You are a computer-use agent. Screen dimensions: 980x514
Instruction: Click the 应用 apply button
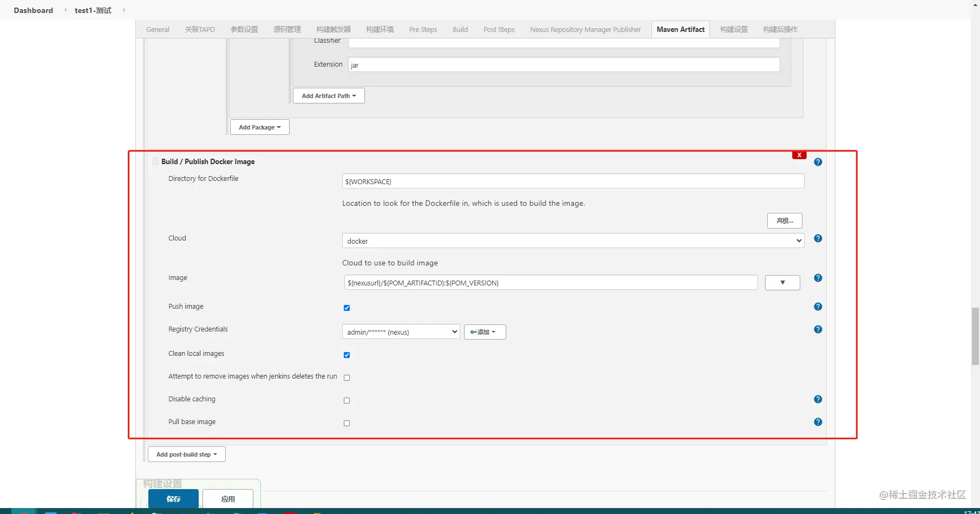click(228, 499)
